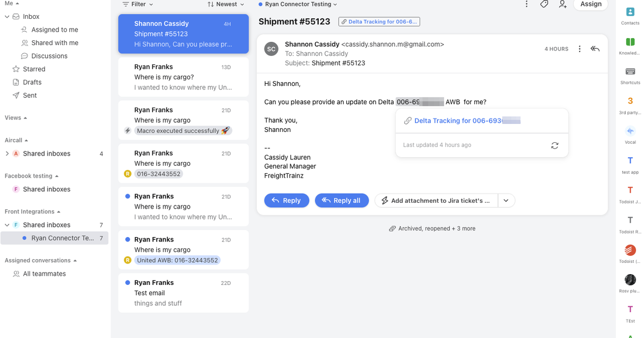Screen dimensions: 644x338
Task: Open the Newest sort dropdown
Action: [225, 4]
